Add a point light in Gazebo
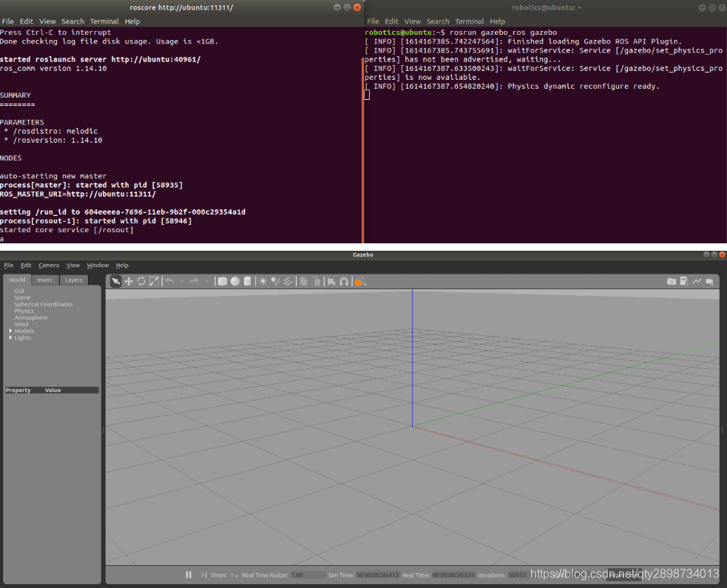 (x=263, y=281)
